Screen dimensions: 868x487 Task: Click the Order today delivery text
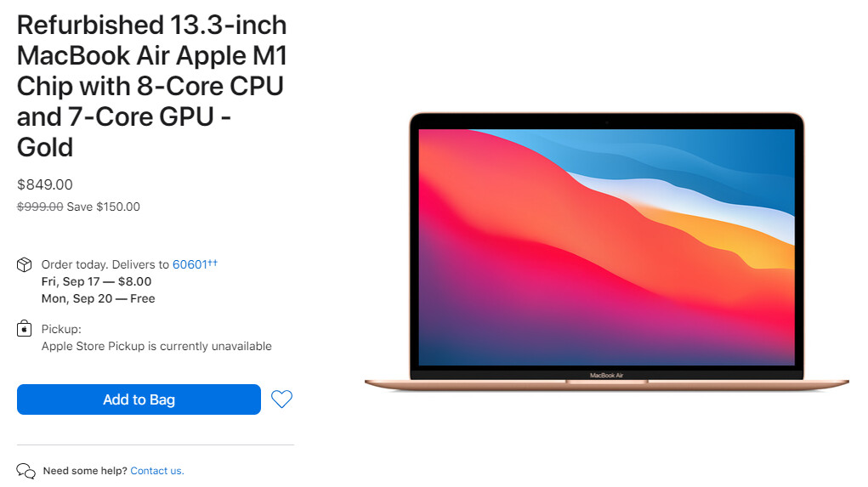click(105, 264)
